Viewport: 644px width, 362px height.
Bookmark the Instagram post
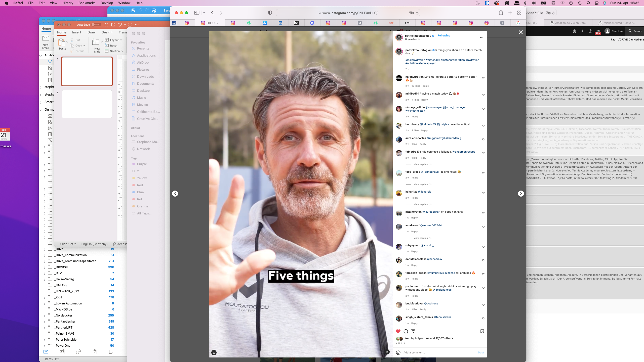[482, 331]
